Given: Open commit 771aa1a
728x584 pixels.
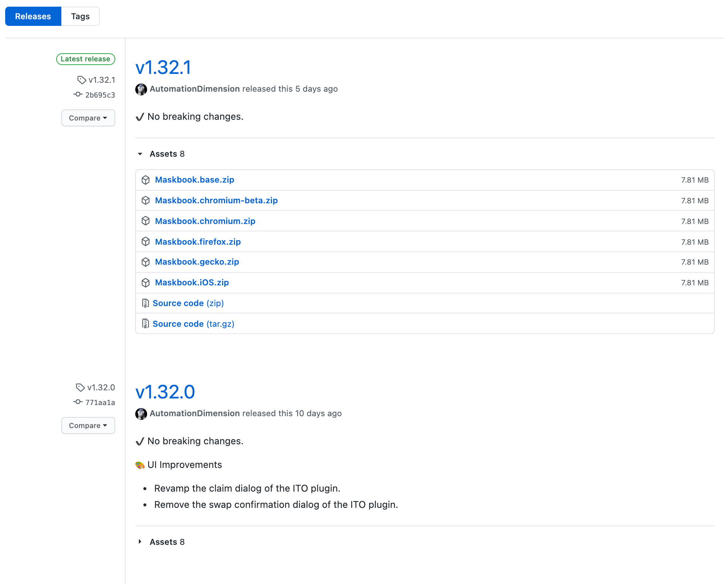Looking at the screenshot, I should (x=100, y=403).
